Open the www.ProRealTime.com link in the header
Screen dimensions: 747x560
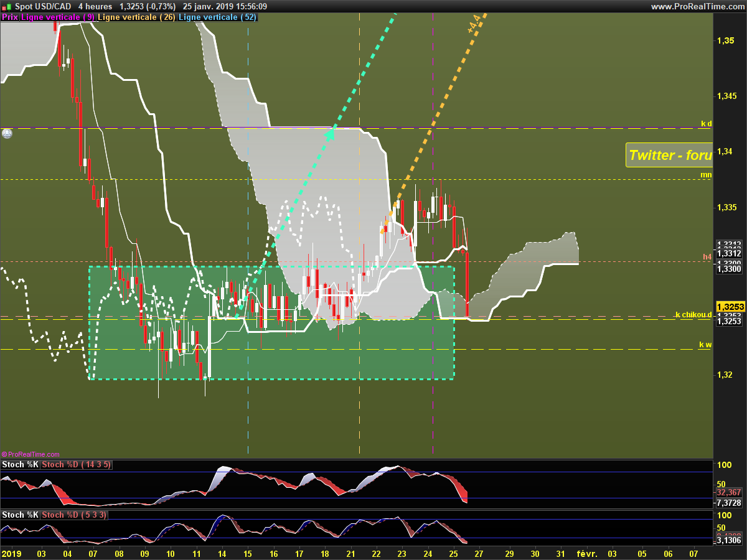coord(697,6)
